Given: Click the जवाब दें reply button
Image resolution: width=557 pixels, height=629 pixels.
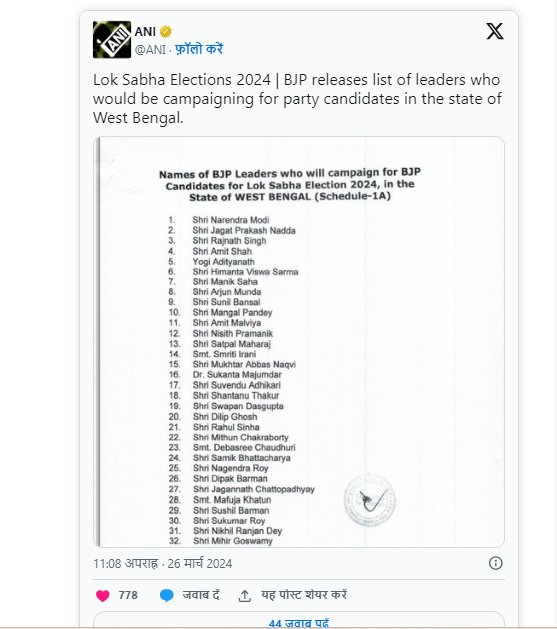Looking at the screenshot, I should 201,595.
